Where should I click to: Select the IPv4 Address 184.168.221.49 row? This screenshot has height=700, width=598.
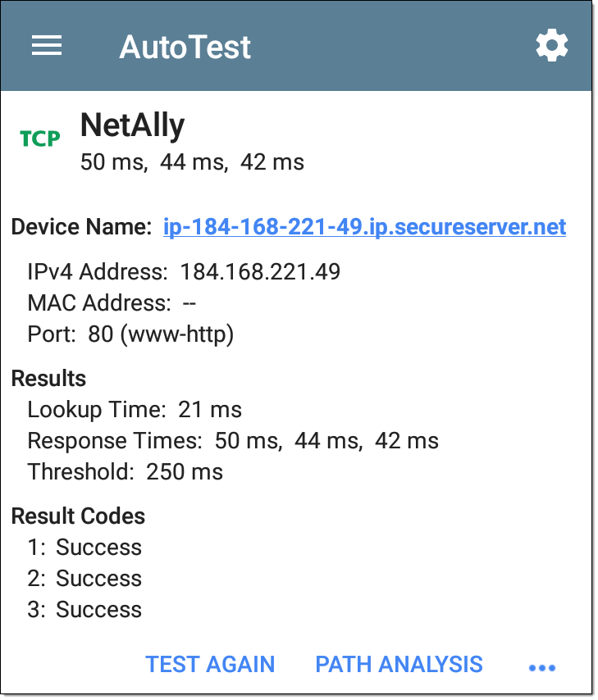[184, 271]
